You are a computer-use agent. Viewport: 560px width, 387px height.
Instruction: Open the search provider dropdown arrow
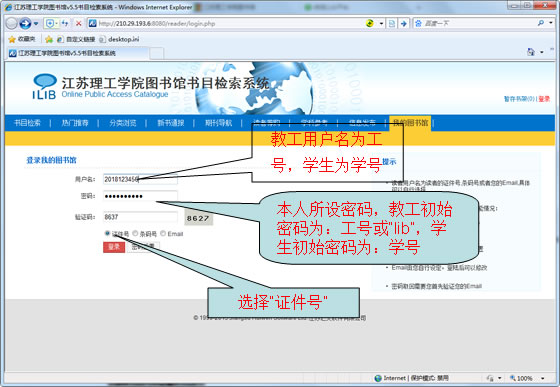click(x=551, y=23)
